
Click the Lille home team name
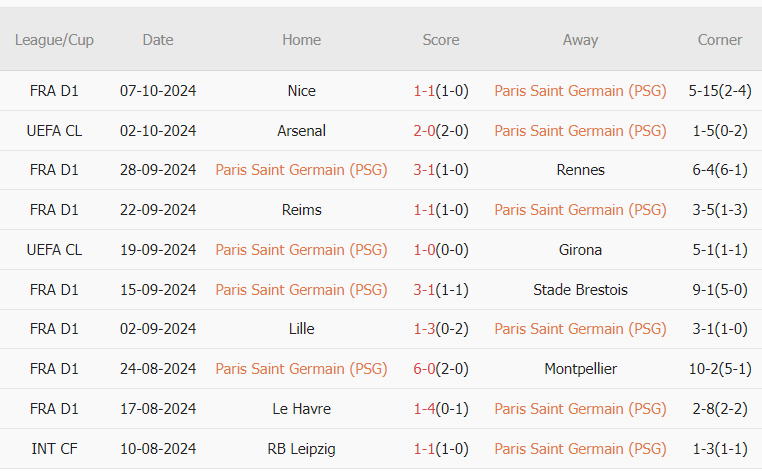(x=301, y=329)
